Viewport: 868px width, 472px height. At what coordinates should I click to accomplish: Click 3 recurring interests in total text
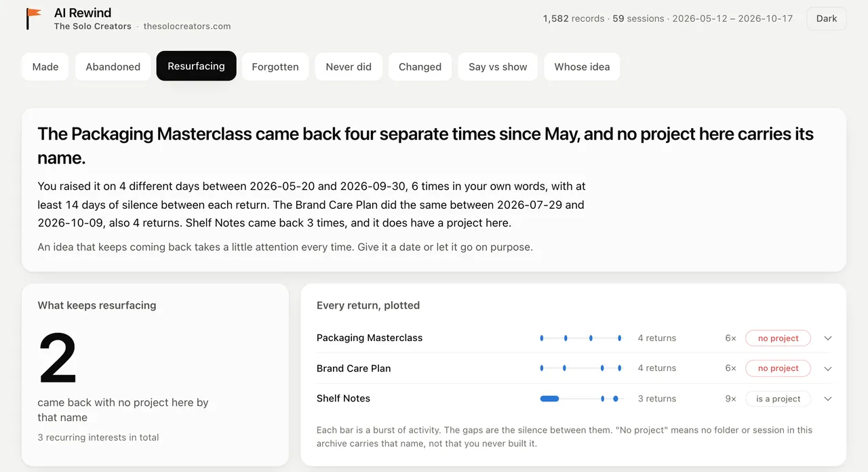pyautogui.click(x=98, y=437)
